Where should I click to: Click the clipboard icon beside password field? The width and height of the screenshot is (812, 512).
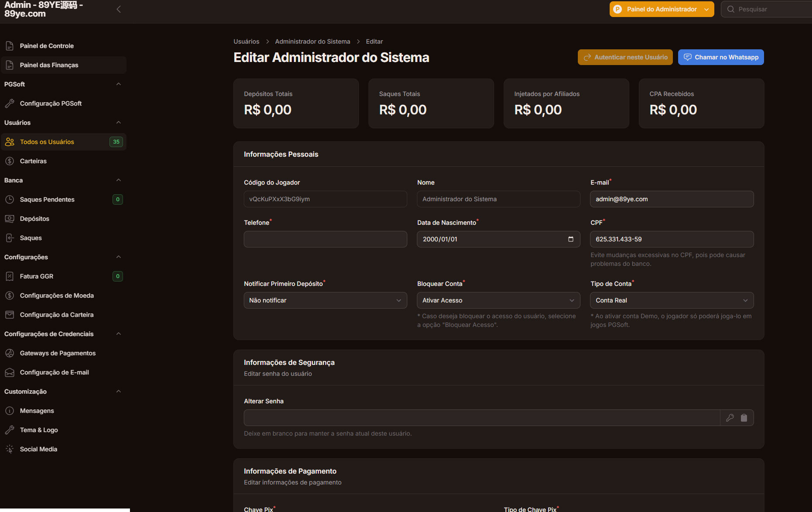[744, 418]
